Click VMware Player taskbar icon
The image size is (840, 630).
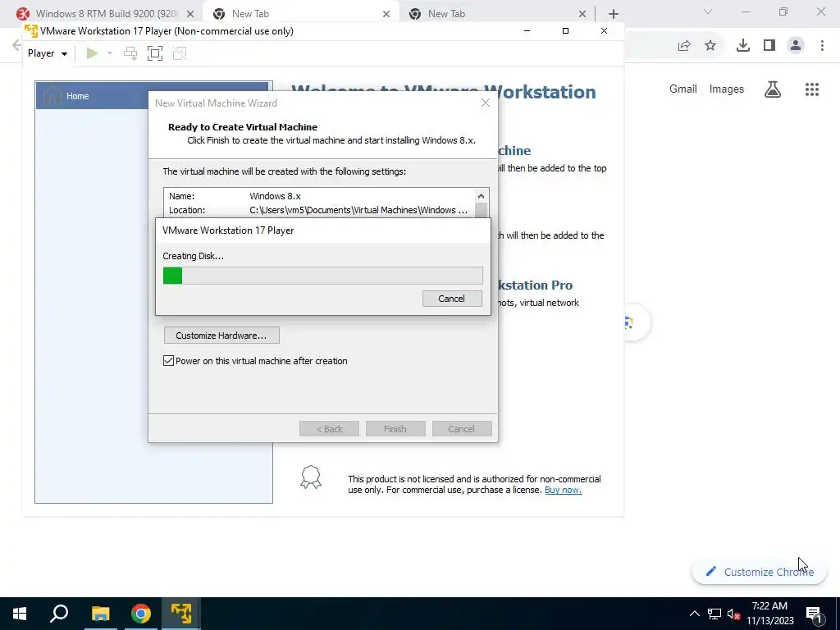pos(181,614)
